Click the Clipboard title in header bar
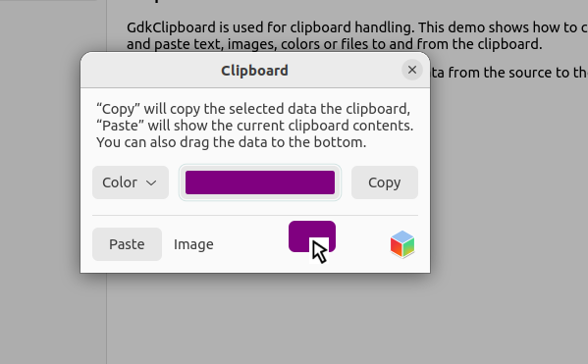The width and height of the screenshot is (588, 364). coord(254,71)
